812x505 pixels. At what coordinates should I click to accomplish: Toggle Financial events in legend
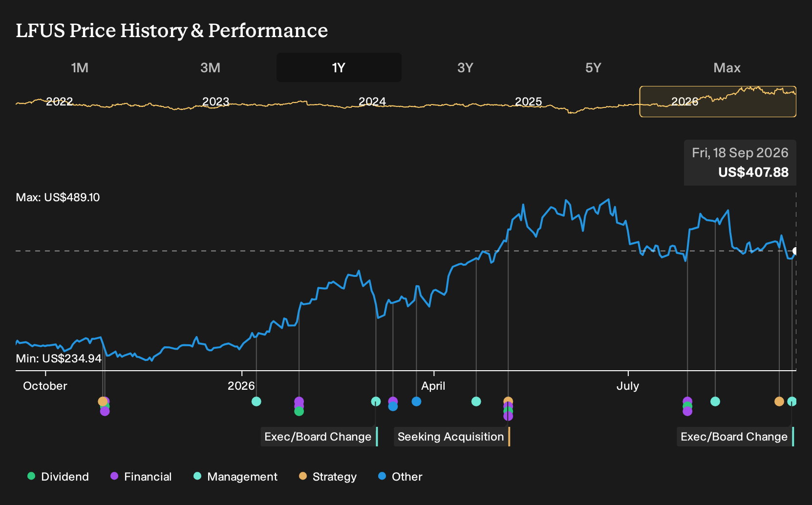click(141, 476)
